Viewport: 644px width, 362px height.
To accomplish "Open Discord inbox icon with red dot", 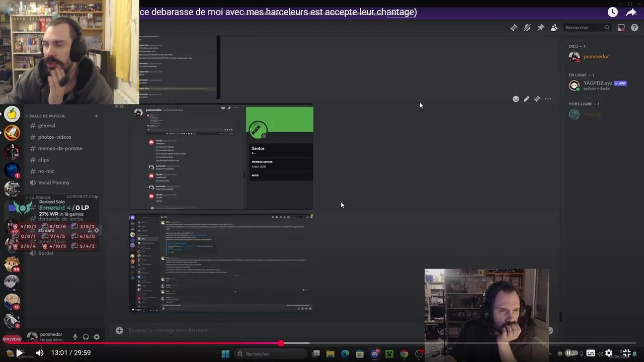I will 621,28.
